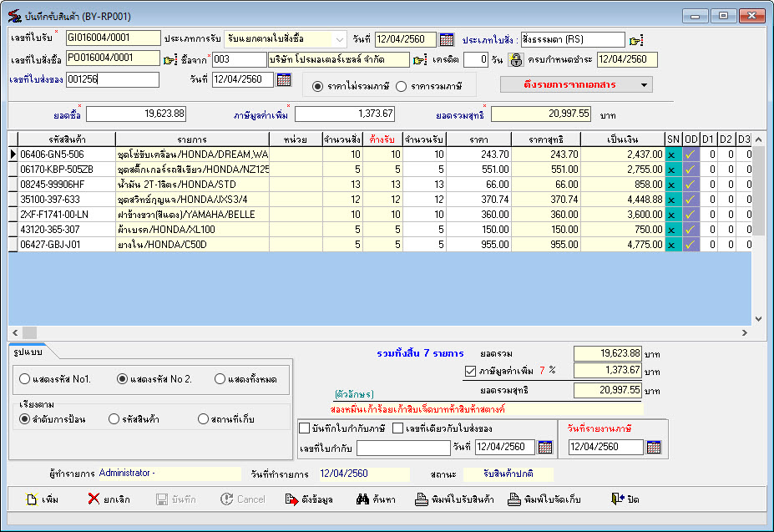Switch to the รูปแบบ tab
Screen dimensions: 774x532
(28, 352)
